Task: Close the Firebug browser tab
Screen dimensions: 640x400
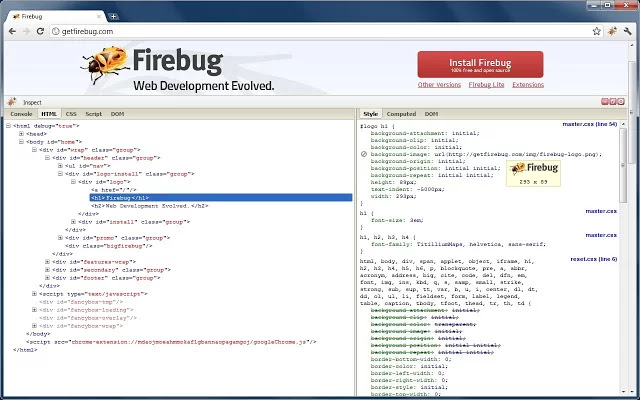Action: [98, 16]
